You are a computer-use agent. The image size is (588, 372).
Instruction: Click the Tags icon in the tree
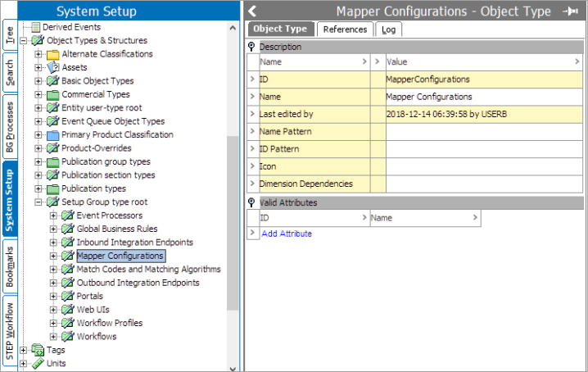pos(38,350)
